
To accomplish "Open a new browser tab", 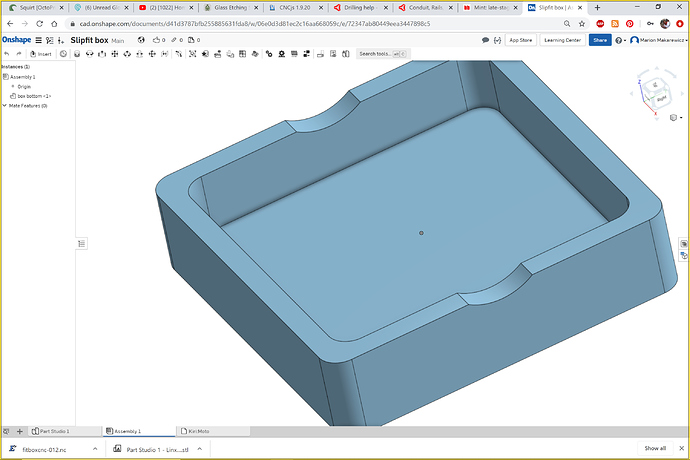I will 597,7.
